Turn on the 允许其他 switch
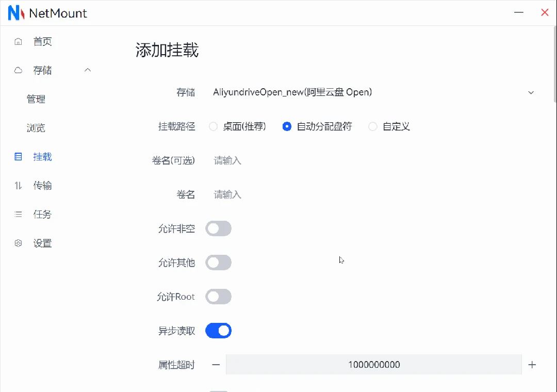557x392 pixels. pos(219,263)
